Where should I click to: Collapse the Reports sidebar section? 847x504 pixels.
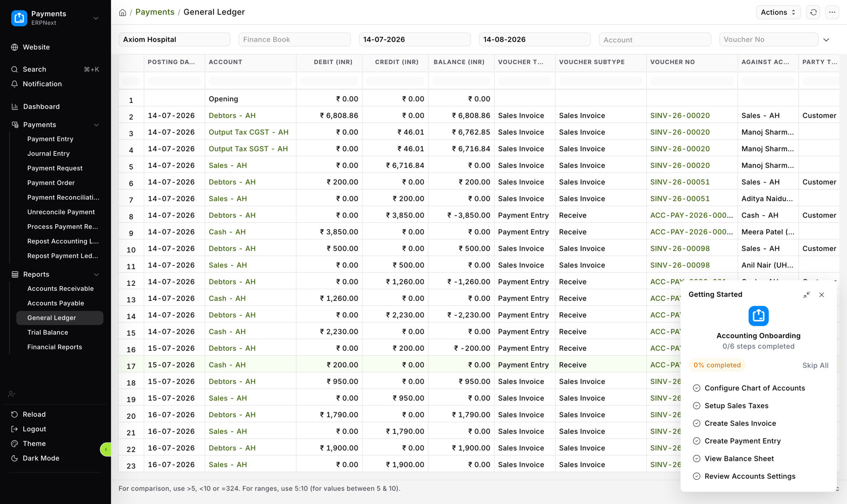(x=96, y=275)
